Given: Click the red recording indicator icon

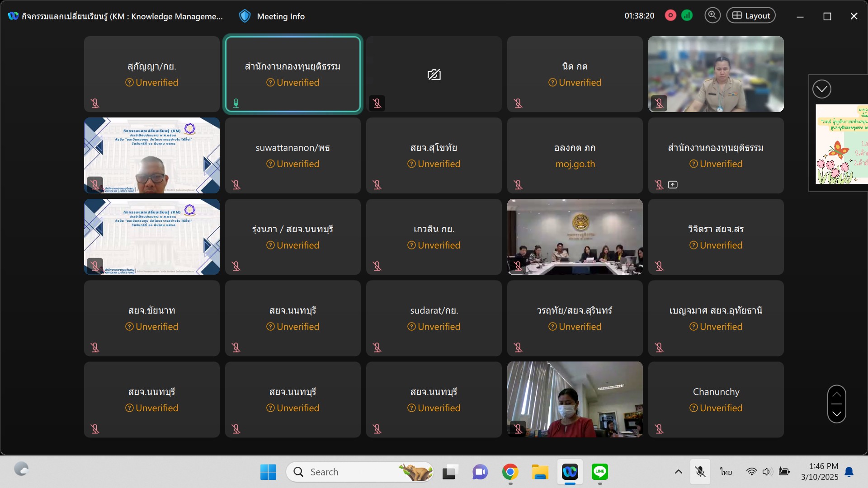Looking at the screenshot, I should coord(670,16).
